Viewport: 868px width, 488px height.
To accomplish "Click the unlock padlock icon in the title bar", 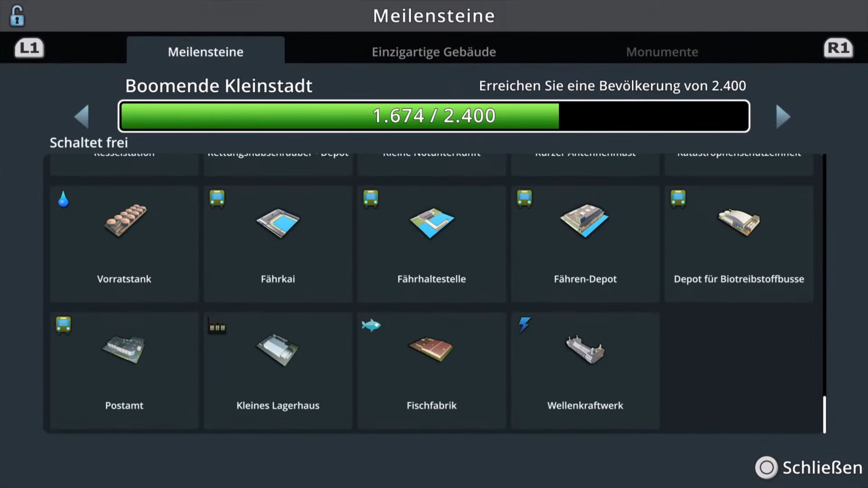I will pyautogui.click(x=17, y=15).
